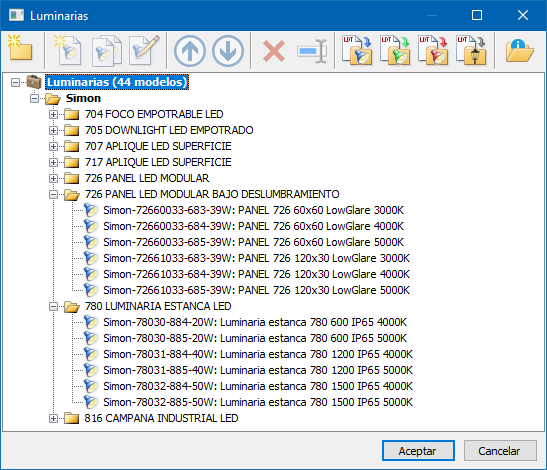Collapse the 780 LUMINARIA ESTANCA LED folder
The image size is (547, 470).
point(53,307)
